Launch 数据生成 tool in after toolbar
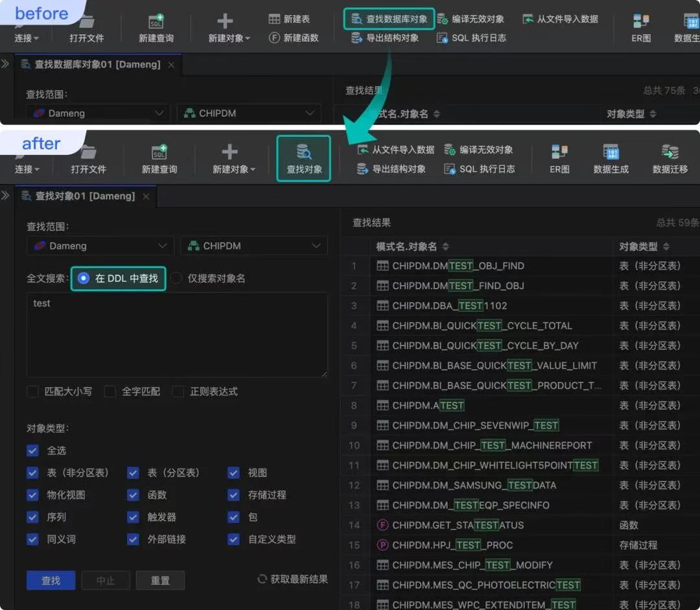 pos(611,159)
